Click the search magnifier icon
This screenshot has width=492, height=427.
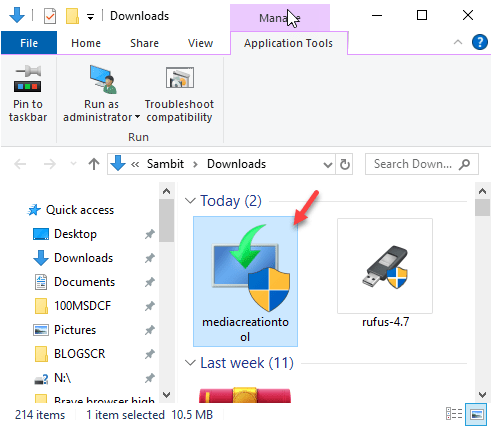464,164
